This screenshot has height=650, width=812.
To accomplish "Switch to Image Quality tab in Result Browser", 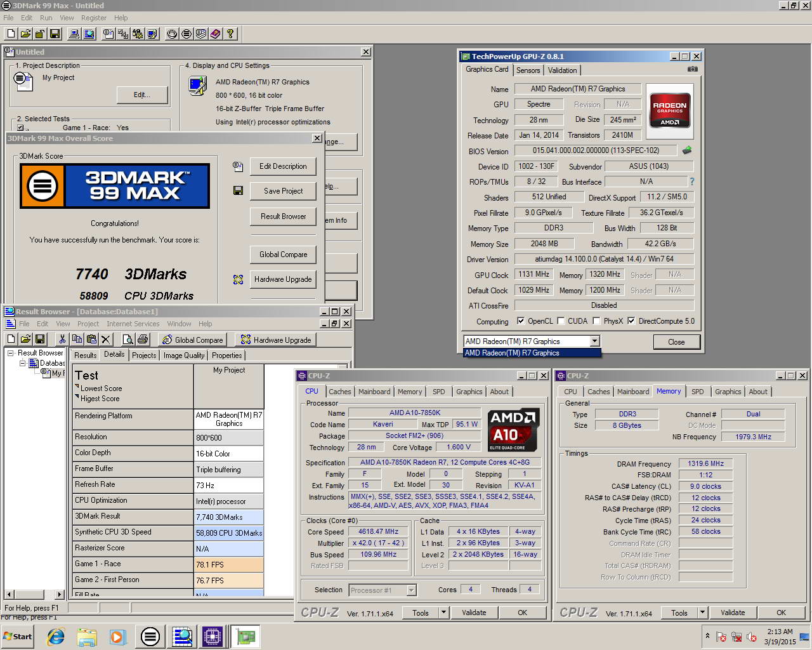I will coord(184,355).
